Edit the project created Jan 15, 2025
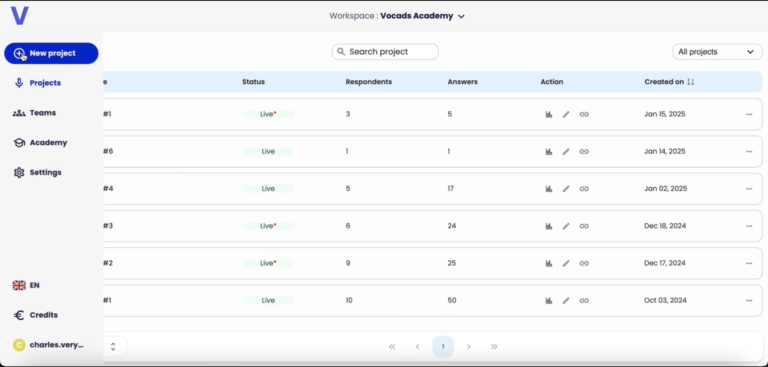The height and width of the screenshot is (367, 768). click(x=566, y=114)
